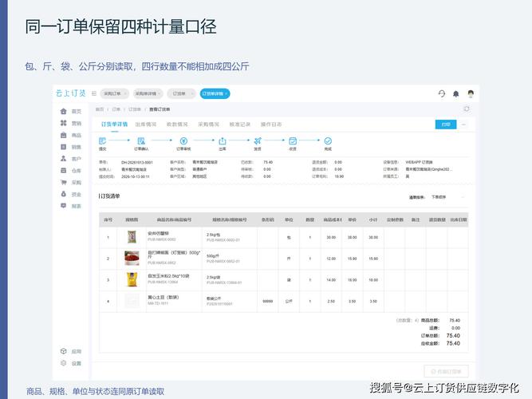Click the 订货清单 section heading
The height and width of the screenshot is (399, 532).
coord(109,196)
